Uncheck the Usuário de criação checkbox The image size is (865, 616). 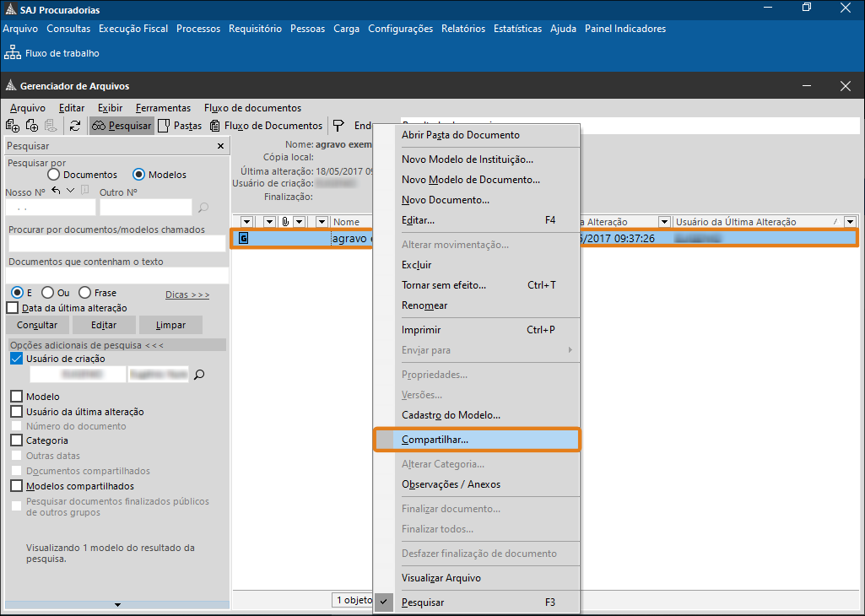pos(16,359)
